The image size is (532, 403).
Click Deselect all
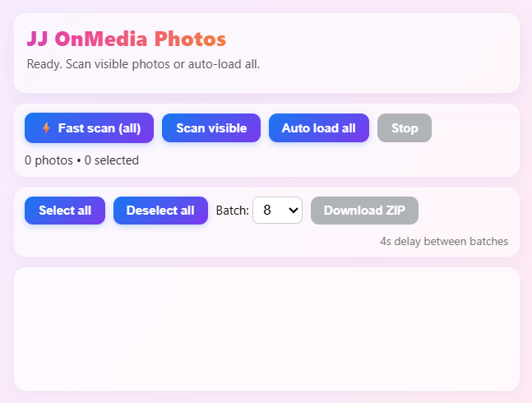click(160, 211)
